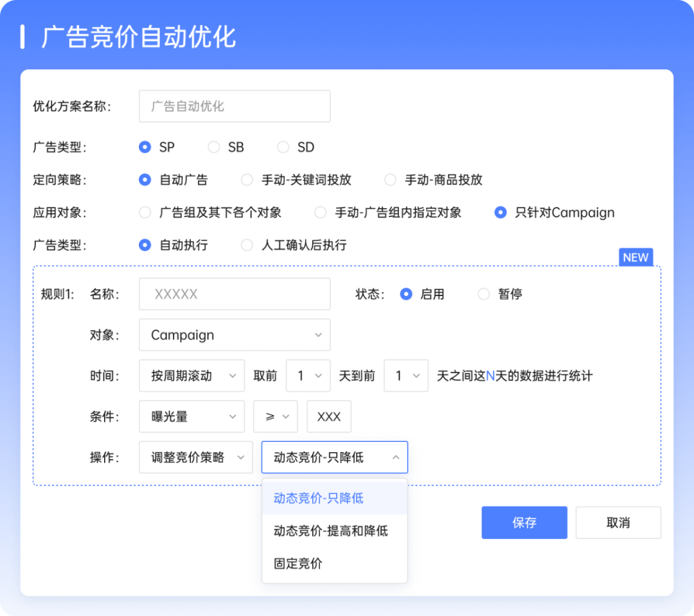
Task: Click the 取消 button
Action: click(618, 523)
